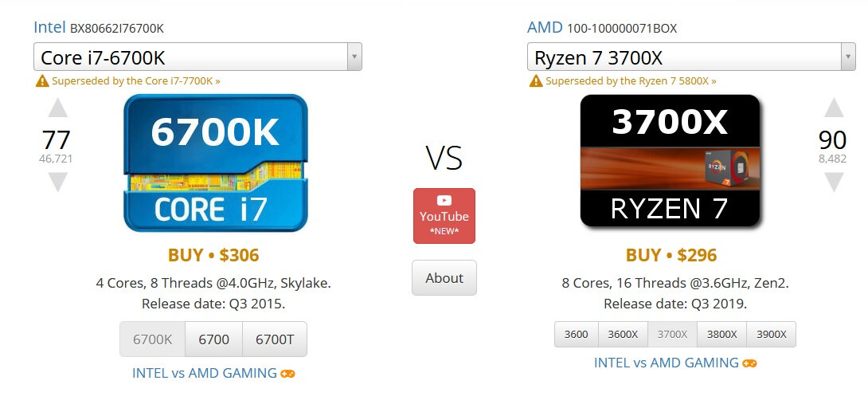The width and height of the screenshot is (868, 408).
Task: Click the Core i7 6700K chip image
Action: click(x=215, y=163)
